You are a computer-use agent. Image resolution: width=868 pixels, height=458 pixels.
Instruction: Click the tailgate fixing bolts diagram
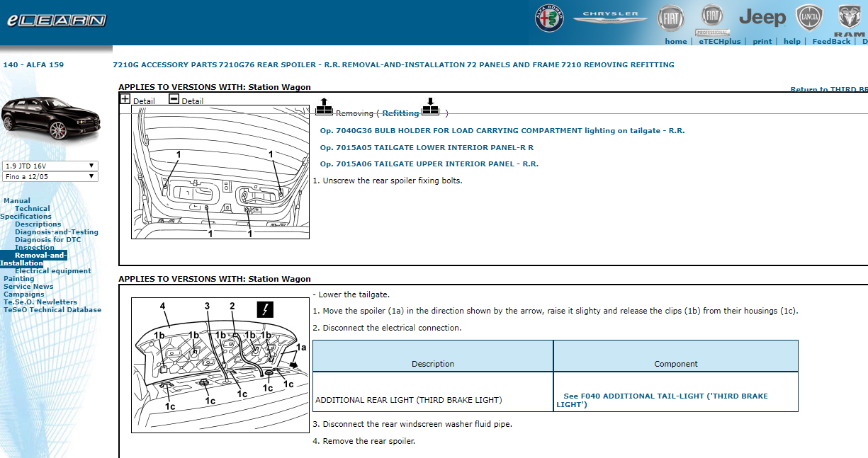[220, 173]
